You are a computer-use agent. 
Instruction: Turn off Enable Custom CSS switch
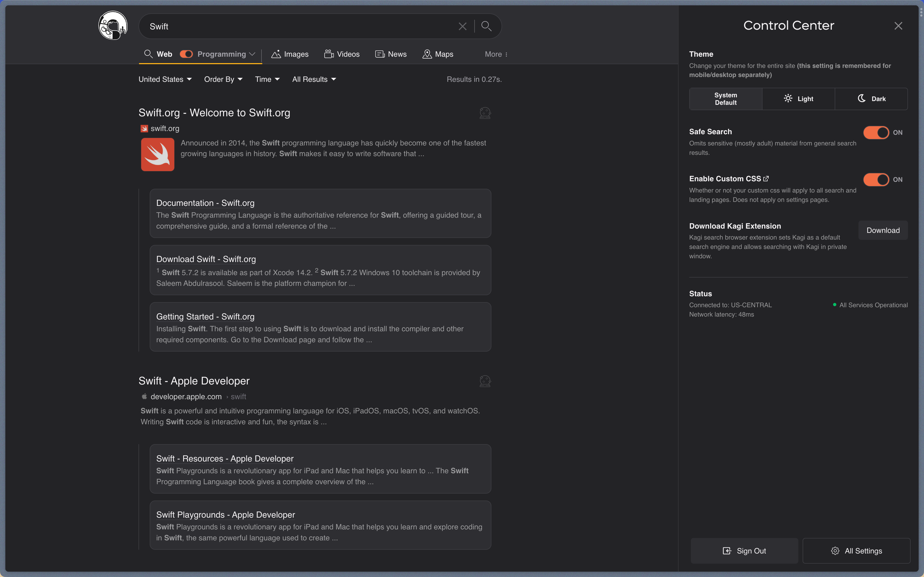tap(876, 179)
